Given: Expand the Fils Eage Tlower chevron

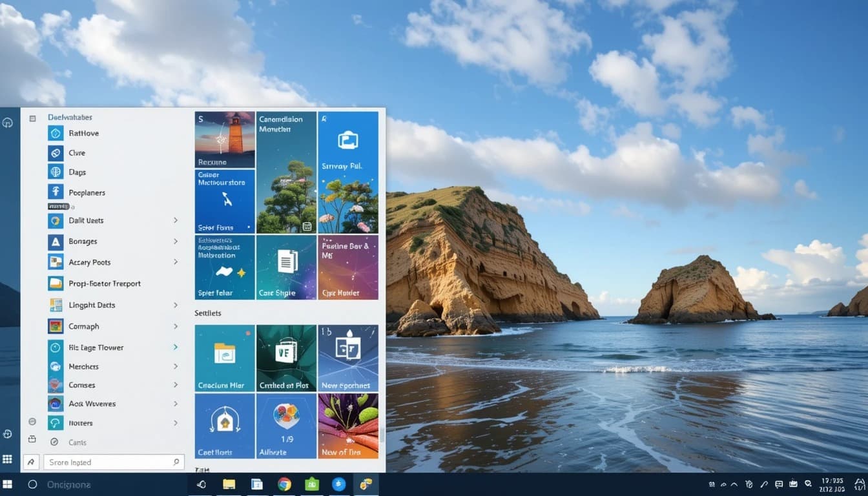Looking at the screenshot, I should pos(175,347).
